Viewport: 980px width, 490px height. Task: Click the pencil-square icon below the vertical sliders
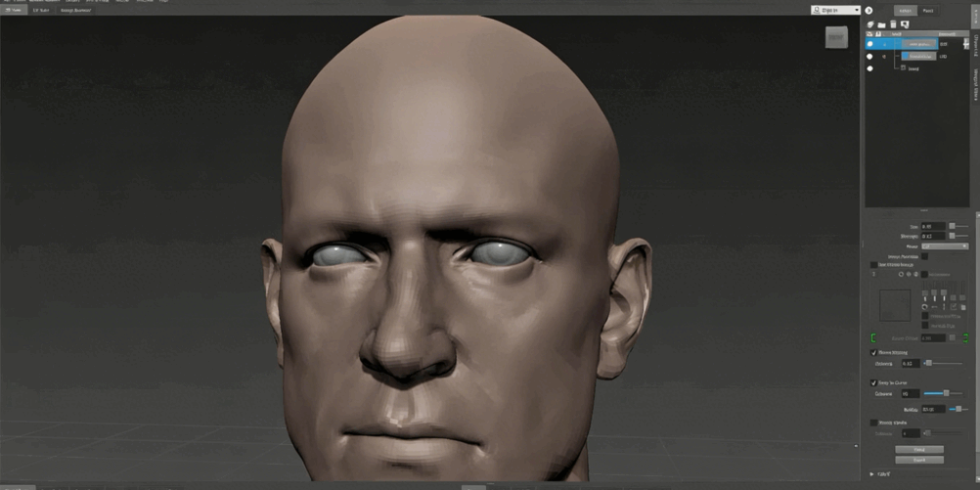[x=954, y=307]
